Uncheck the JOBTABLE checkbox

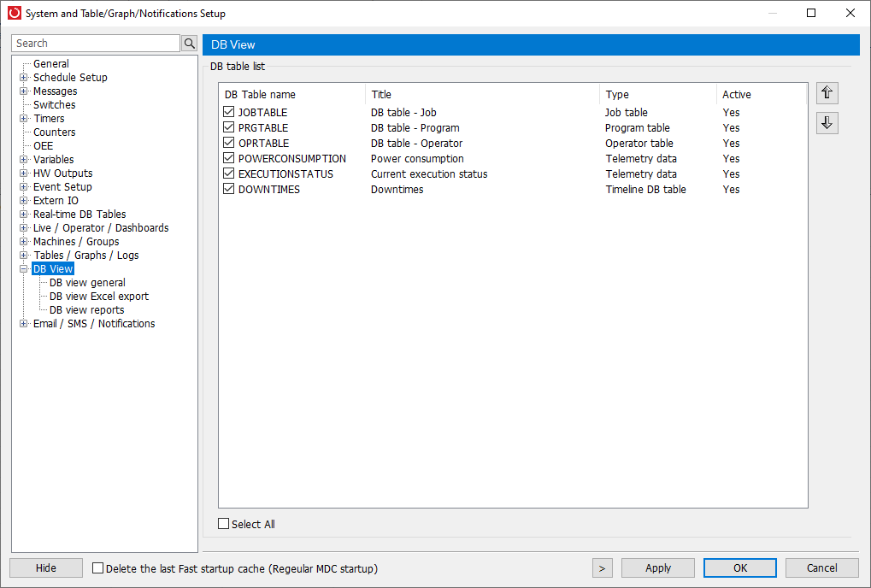tap(228, 112)
